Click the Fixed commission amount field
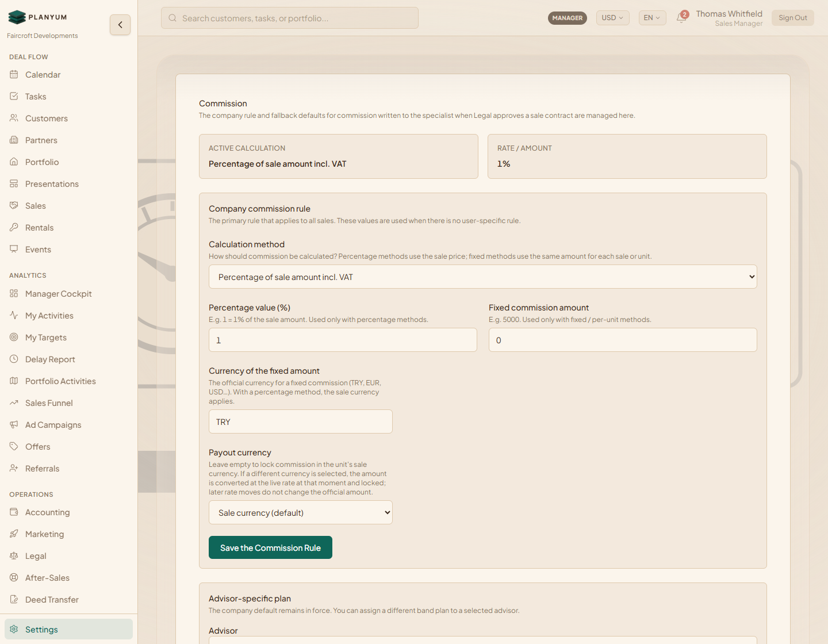 click(623, 340)
